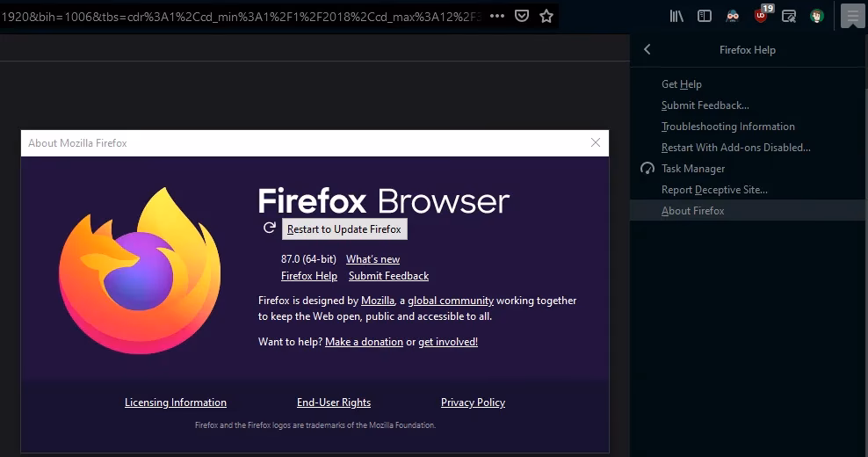868x457 pixels.
Task: Open the global community link
Action: (x=451, y=301)
